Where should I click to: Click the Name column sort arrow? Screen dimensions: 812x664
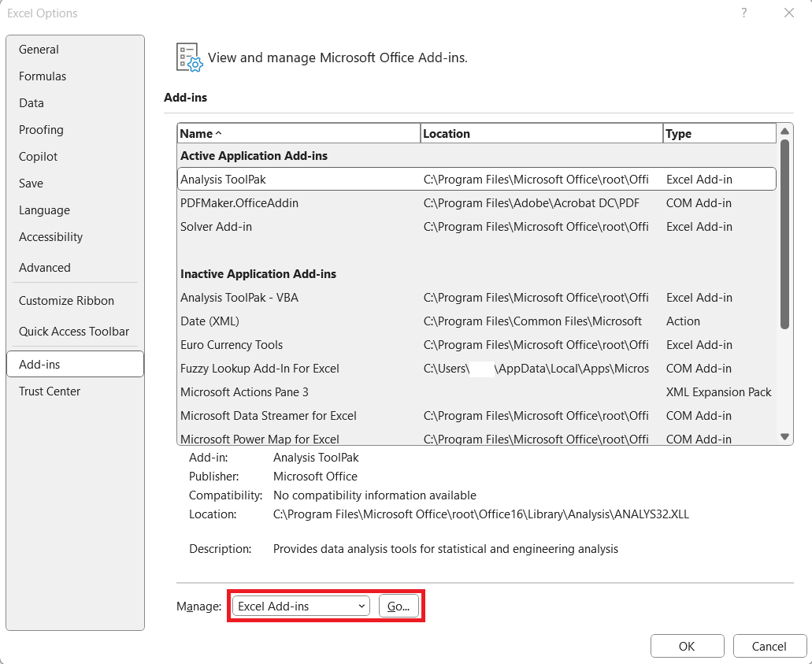pyautogui.click(x=218, y=133)
